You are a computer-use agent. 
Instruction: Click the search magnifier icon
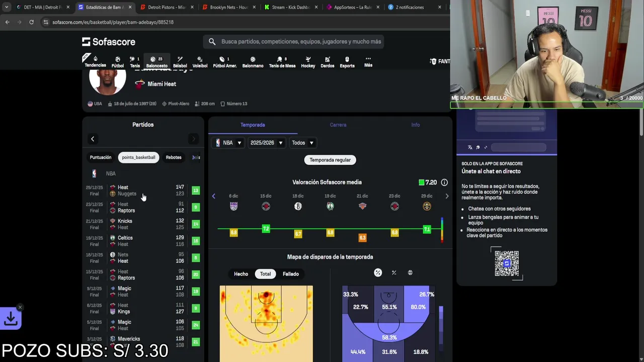212,42
